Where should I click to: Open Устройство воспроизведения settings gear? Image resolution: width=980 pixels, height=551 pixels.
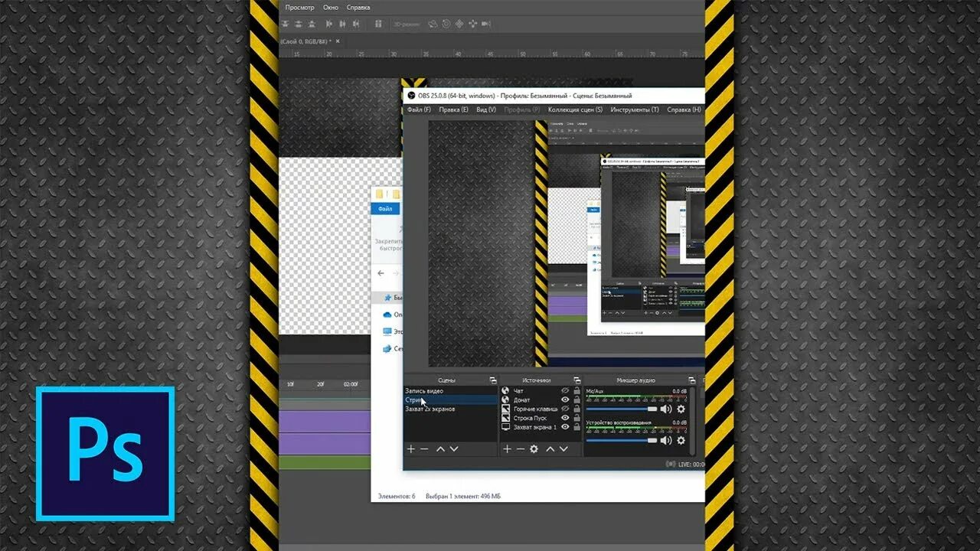pos(681,440)
